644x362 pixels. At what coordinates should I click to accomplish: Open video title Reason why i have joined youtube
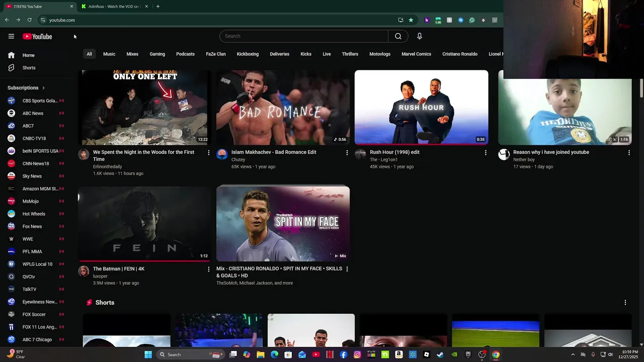click(x=551, y=152)
